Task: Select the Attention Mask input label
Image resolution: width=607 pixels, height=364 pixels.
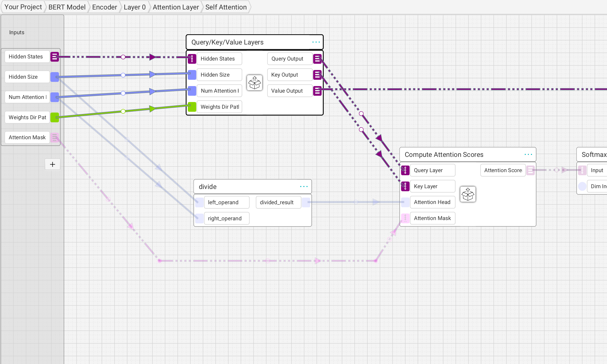Action: coord(27,137)
